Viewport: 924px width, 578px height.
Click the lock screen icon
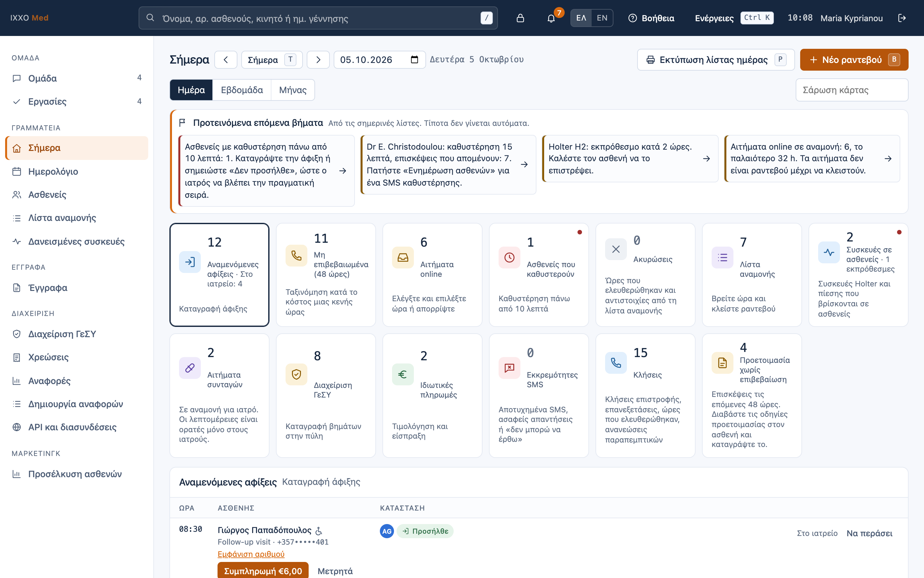coord(520,18)
